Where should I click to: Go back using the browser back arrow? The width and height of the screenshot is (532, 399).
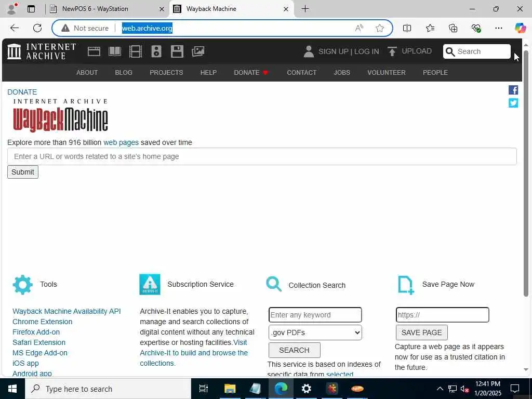(x=15, y=28)
